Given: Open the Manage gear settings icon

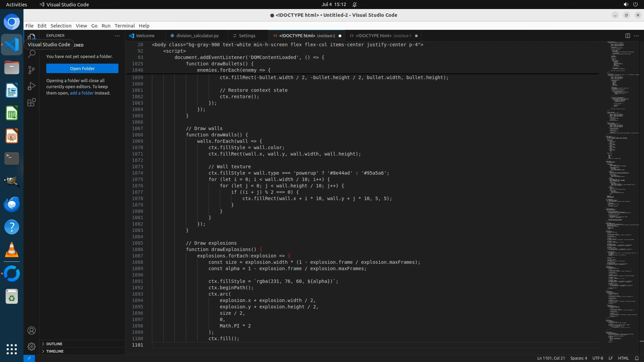Looking at the screenshot, I should point(32,347).
